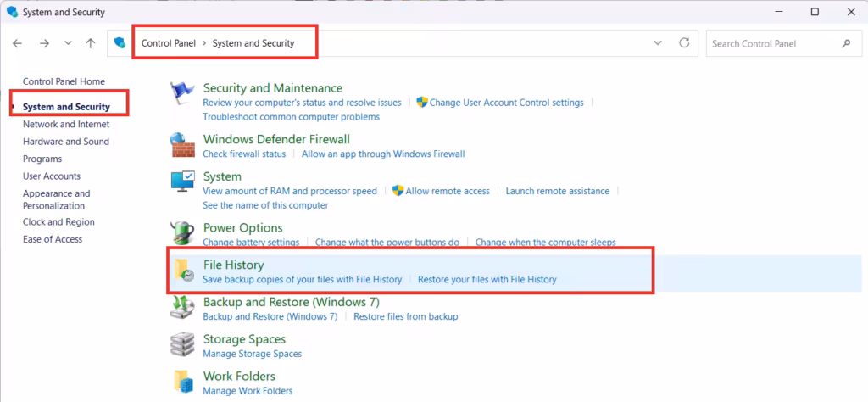Click Change when the computer sleeps
The image size is (868, 402).
coord(546,243)
